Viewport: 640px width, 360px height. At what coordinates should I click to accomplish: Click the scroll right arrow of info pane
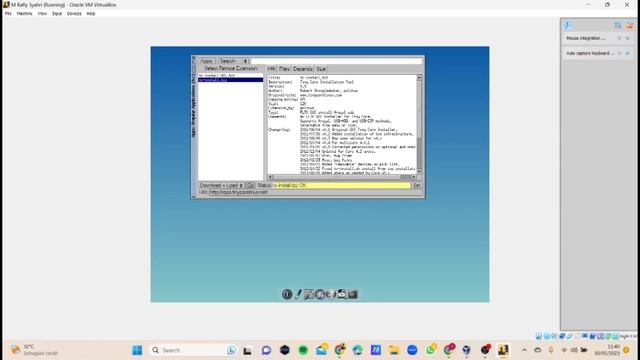click(414, 177)
